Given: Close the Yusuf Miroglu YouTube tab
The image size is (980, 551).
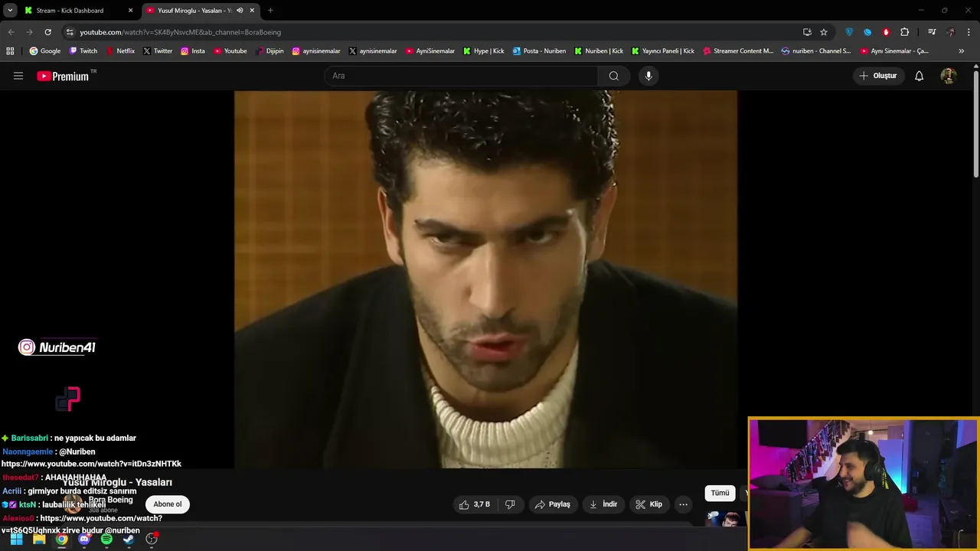Looking at the screenshot, I should [x=252, y=11].
